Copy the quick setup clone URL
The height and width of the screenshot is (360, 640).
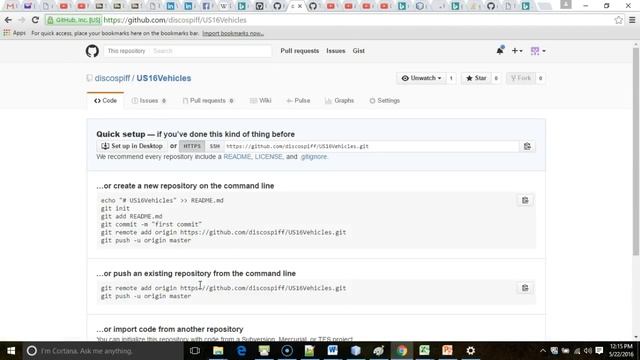pyautogui.click(x=527, y=146)
